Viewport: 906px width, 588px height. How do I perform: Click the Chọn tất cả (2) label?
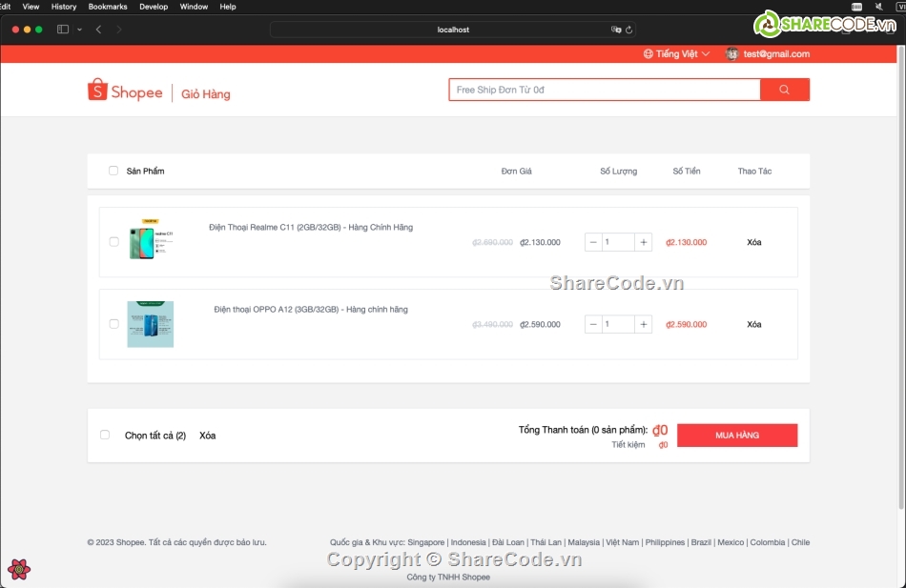(x=155, y=436)
